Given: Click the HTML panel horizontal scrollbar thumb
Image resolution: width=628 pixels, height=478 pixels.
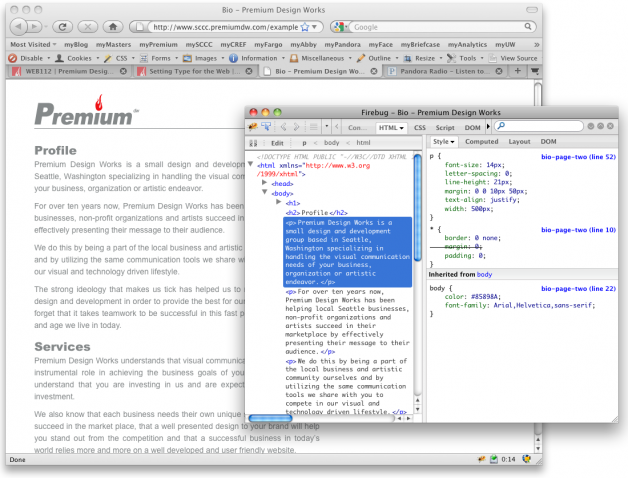Looking at the screenshot, I should click(271, 418).
